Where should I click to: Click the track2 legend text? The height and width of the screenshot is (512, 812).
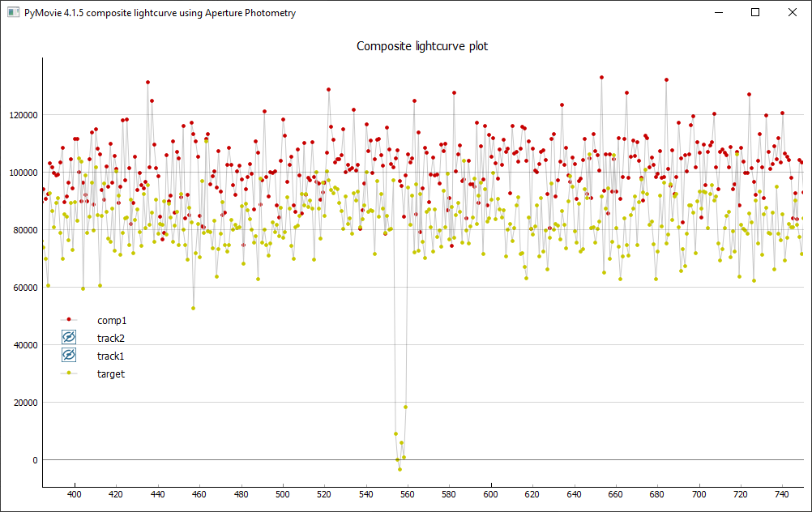[111, 338]
